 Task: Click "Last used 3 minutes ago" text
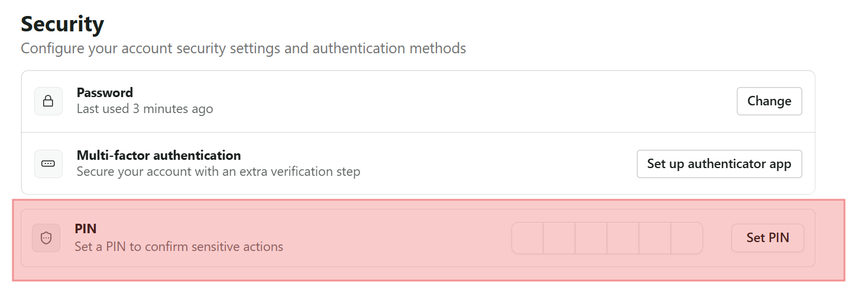(145, 109)
